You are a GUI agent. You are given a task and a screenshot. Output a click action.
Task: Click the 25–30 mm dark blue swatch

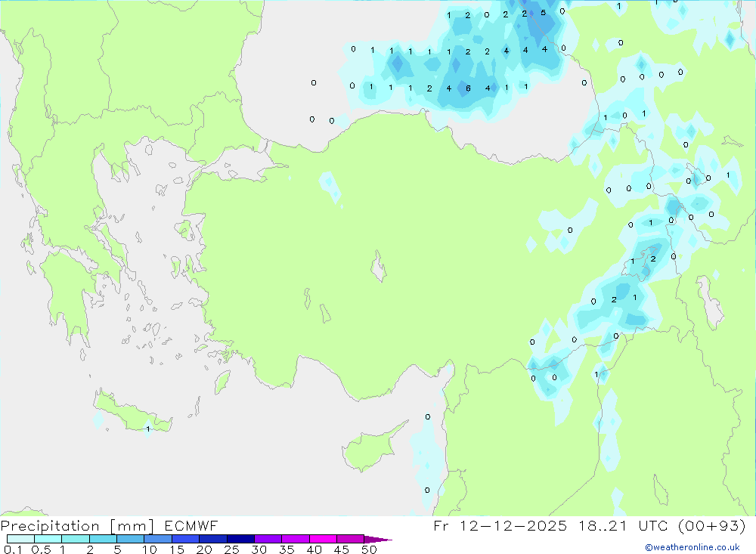pyautogui.click(x=240, y=539)
